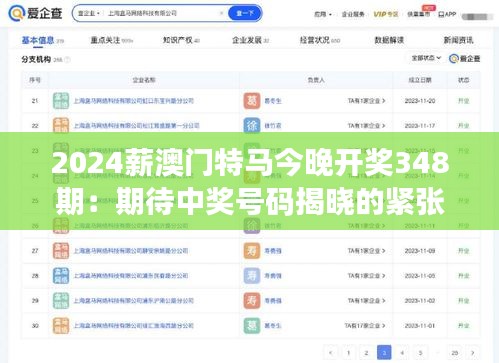Click the date 2023-11-20 cell
The image size is (499, 363).
(420, 101)
